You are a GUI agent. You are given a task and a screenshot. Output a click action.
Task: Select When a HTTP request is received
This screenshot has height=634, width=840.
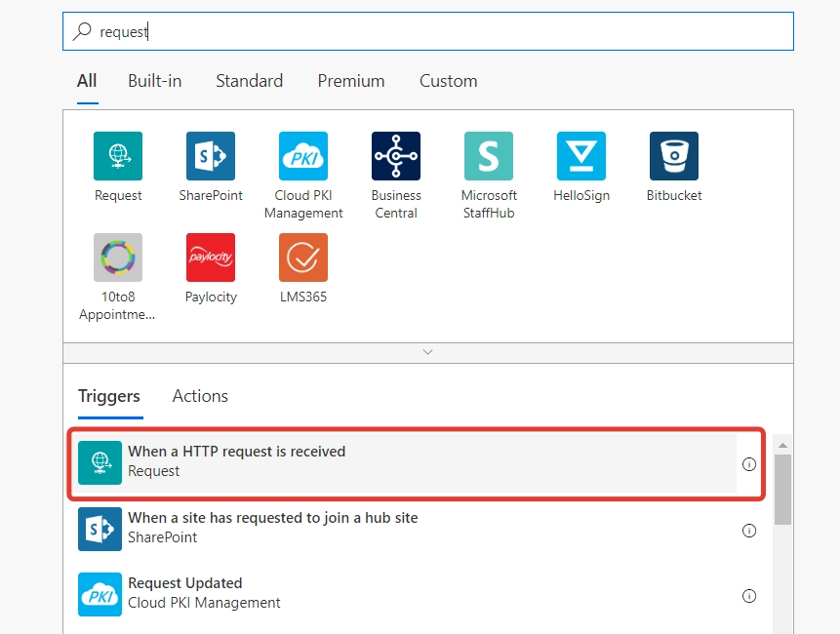[407, 462]
